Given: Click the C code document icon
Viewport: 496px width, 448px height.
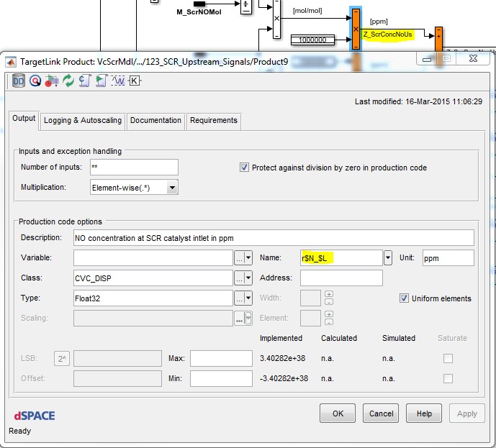Looking at the screenshot, I should coord(85,81).
